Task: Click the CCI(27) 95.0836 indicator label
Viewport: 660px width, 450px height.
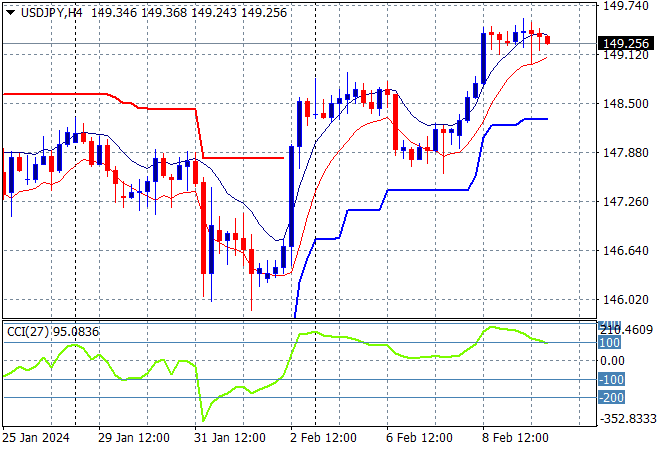Action: click(x=53, y=332)
